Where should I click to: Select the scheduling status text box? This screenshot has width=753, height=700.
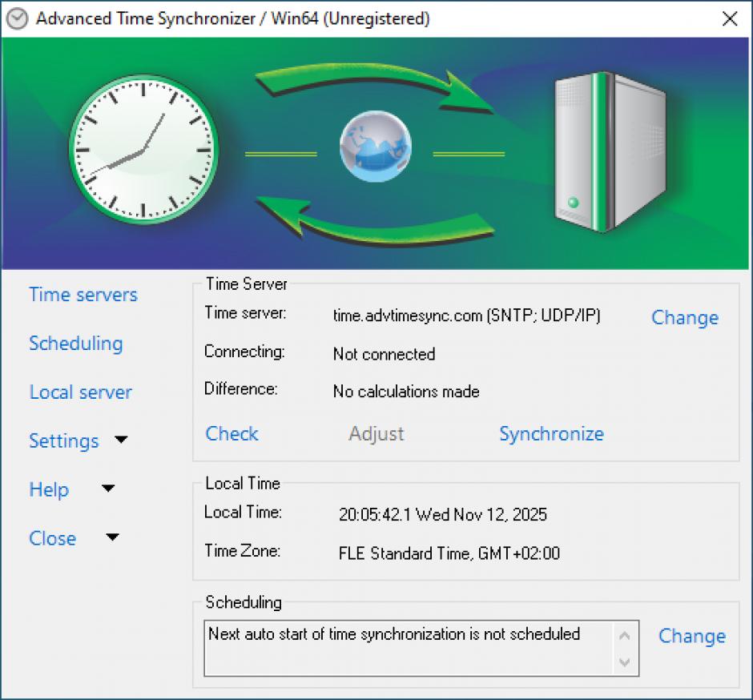(x=401, y=647)
